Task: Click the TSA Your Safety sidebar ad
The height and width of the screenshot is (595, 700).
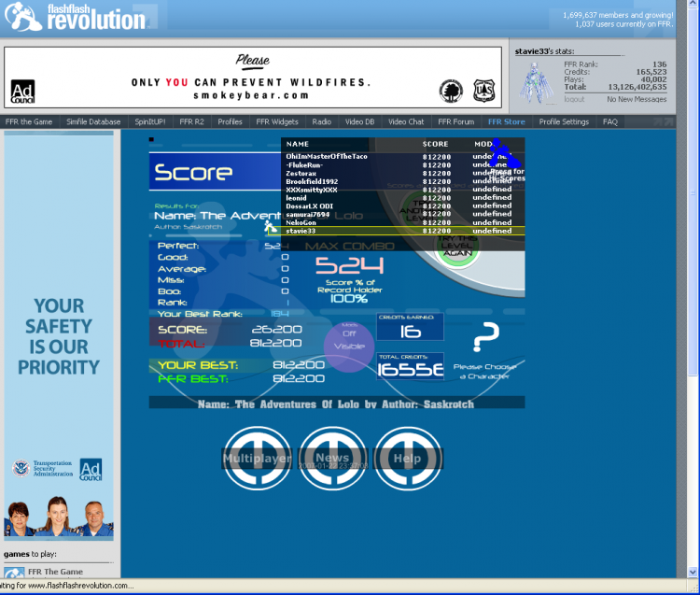Action: 59,335
